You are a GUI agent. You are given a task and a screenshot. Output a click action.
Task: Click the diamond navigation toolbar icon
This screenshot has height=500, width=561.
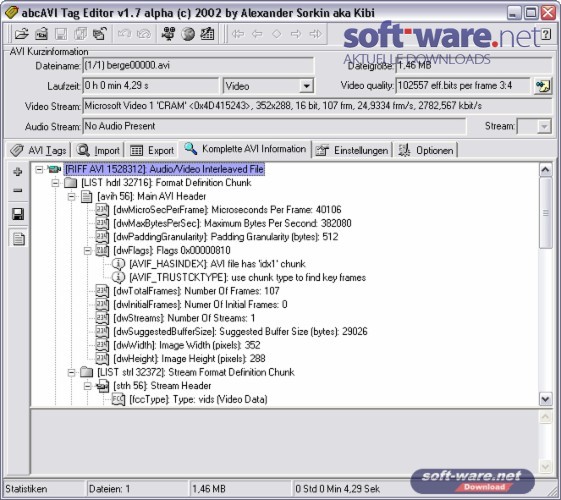click(277, 34)
